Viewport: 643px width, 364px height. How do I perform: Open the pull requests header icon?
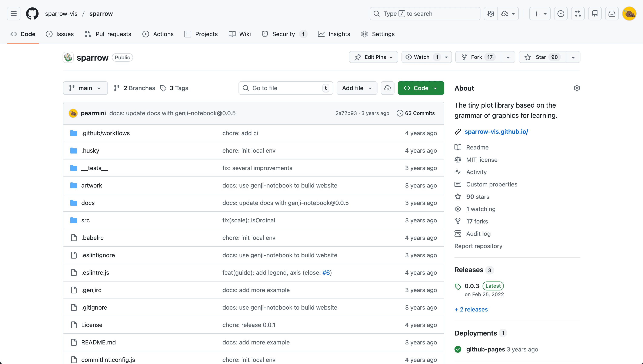[x=578, y=13]
